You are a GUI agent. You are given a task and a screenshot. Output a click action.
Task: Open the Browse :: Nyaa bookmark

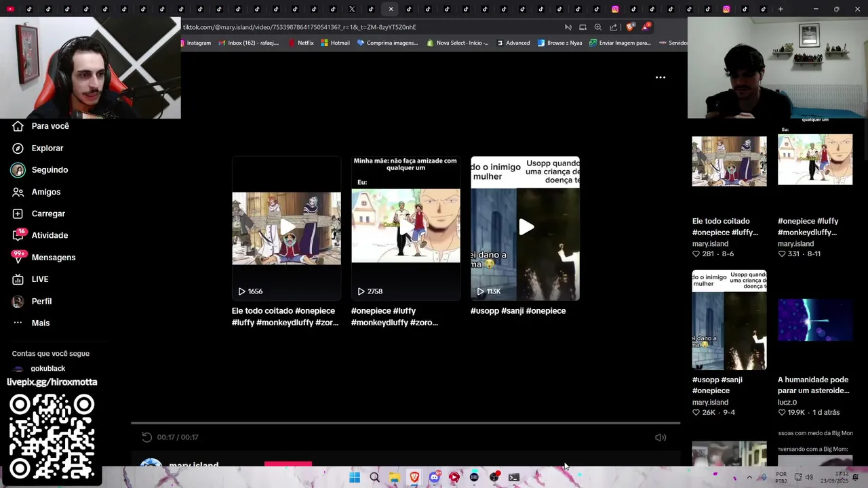559,43
